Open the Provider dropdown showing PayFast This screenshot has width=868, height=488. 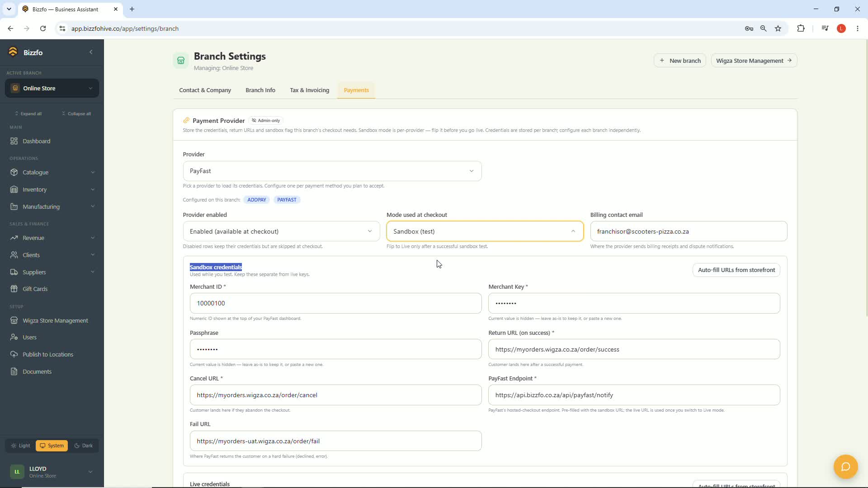[332, 171]
